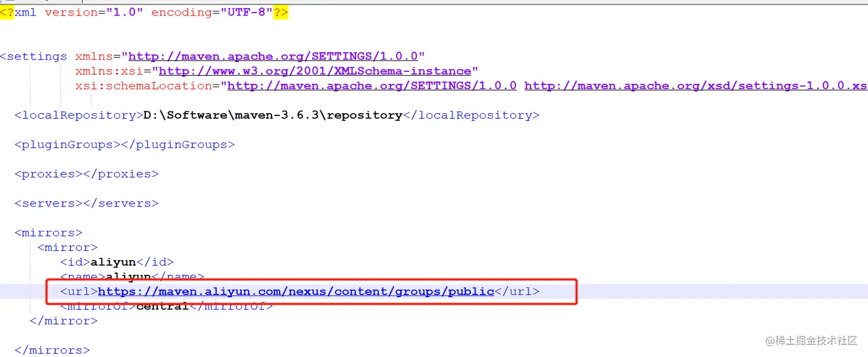
Task: Open the www.w3.org XMLSchema-instance link
Action: [315, 71]
